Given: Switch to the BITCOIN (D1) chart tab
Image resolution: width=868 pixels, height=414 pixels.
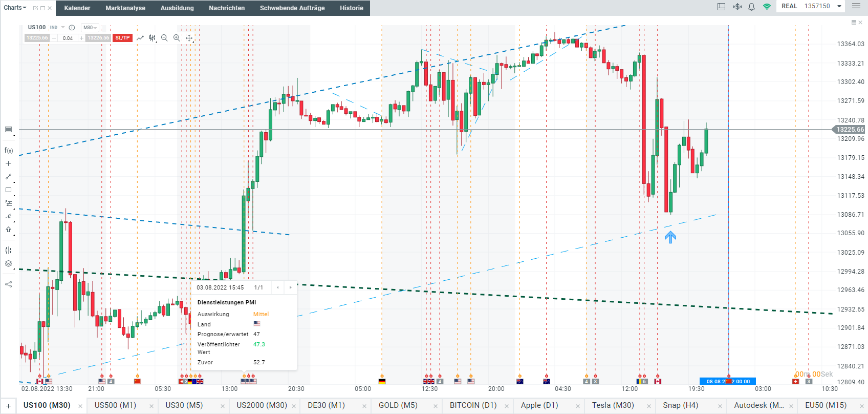Looking at the screenshot, I should [473, 405].
